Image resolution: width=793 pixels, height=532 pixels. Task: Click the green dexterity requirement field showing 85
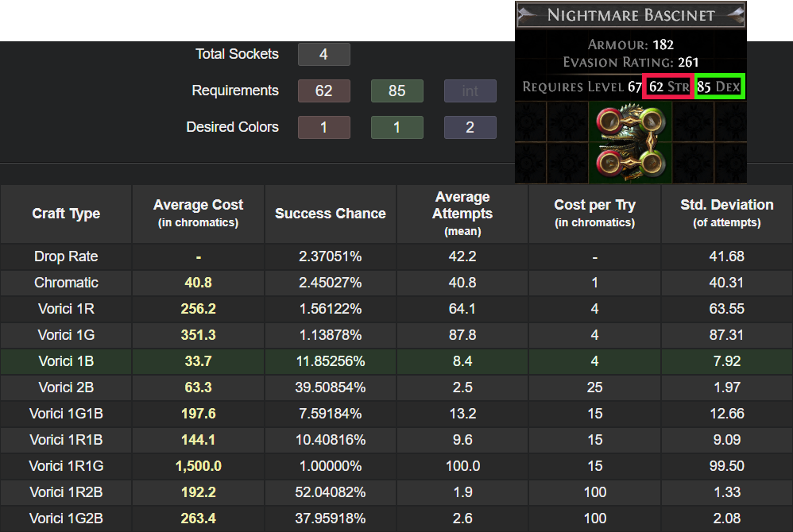coord(396,91)
